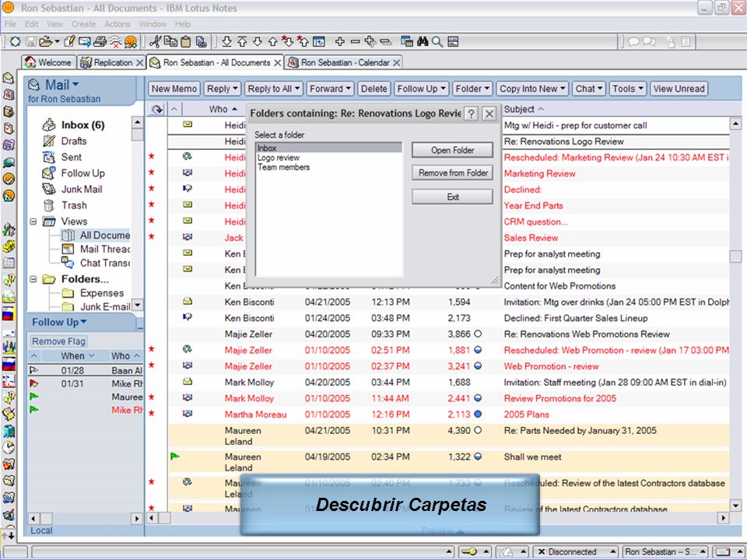Click the Print icon in the toolbar
This screenshot has width=747, height=560.
(x=100, y=42)
